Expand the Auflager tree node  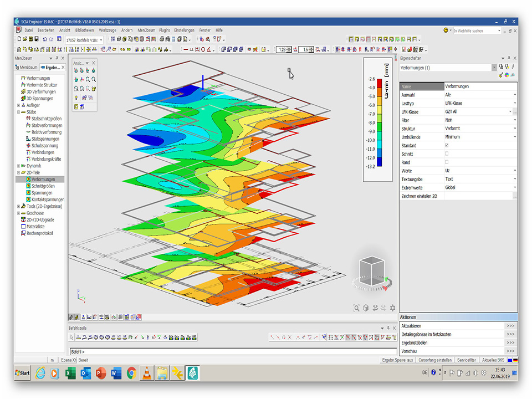(19, 105)
